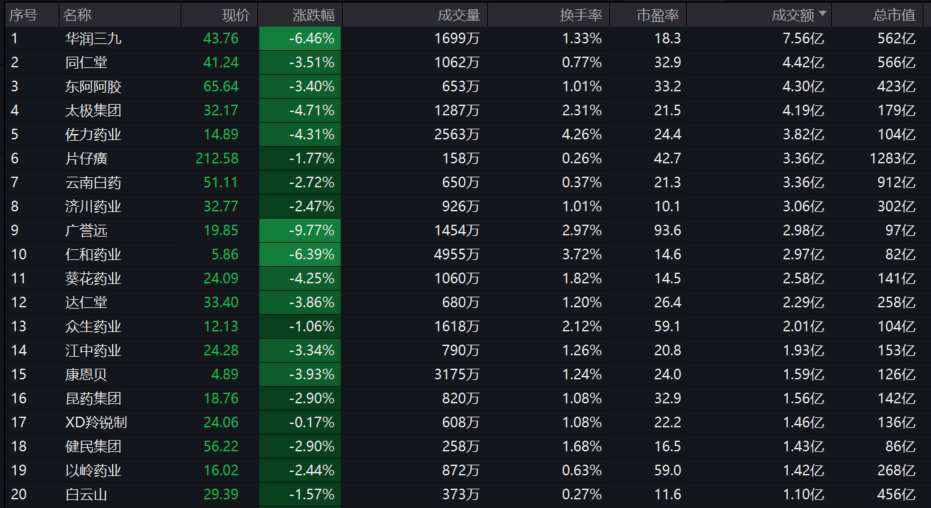Click the 4.26% turnover rate cell

tap(582, 135)
